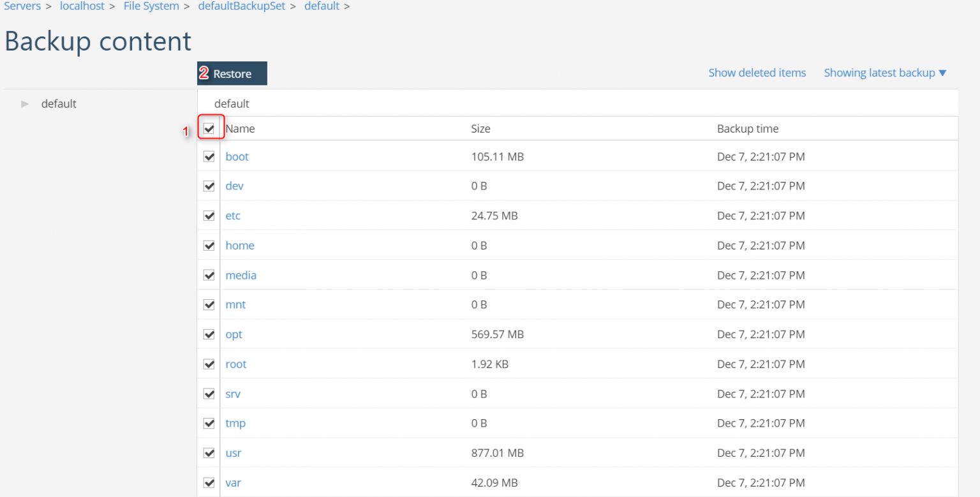980x497 pixels.
Task: Select default in the left tree
Action: (x=59, y=103)
